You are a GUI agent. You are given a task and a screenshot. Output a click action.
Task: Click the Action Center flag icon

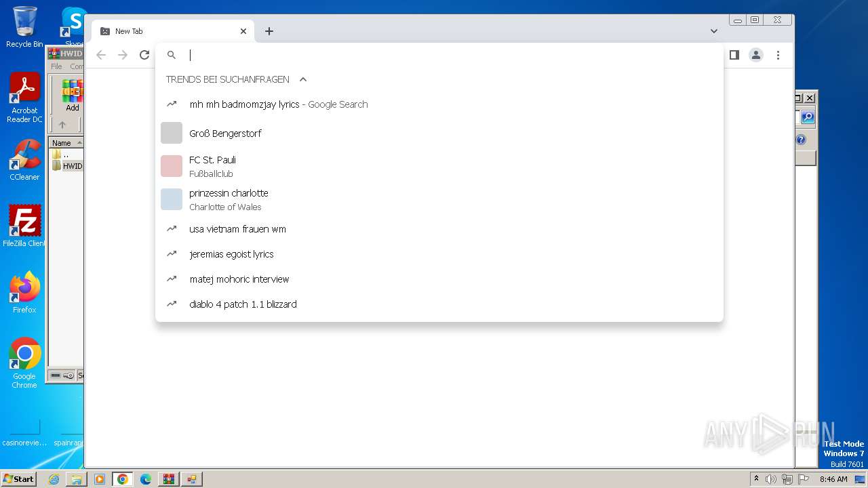click(802, 479)
